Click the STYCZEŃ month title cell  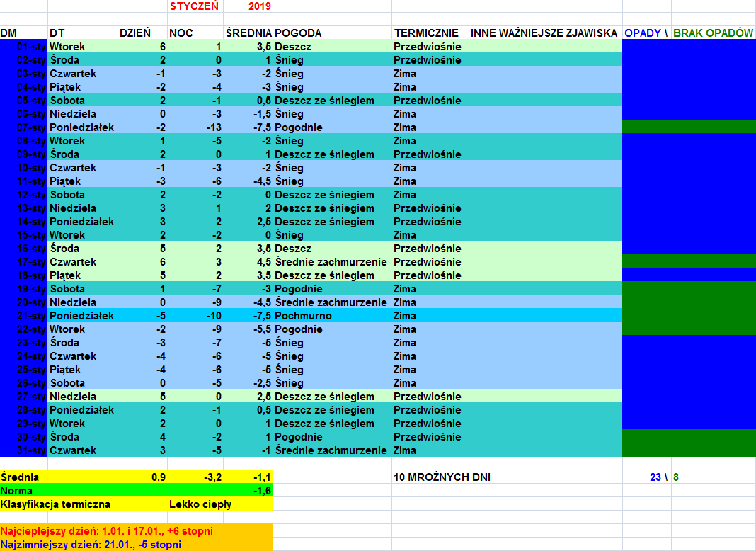tap(194, 6)
